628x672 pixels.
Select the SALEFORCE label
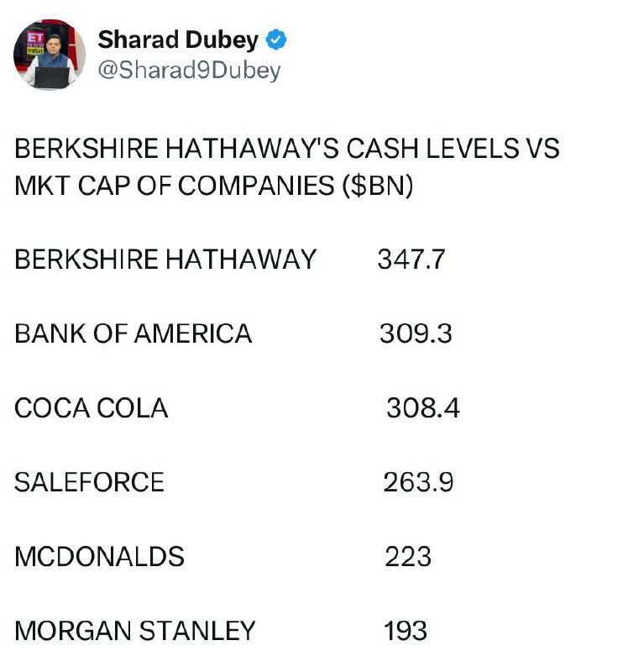pos(89,482)
